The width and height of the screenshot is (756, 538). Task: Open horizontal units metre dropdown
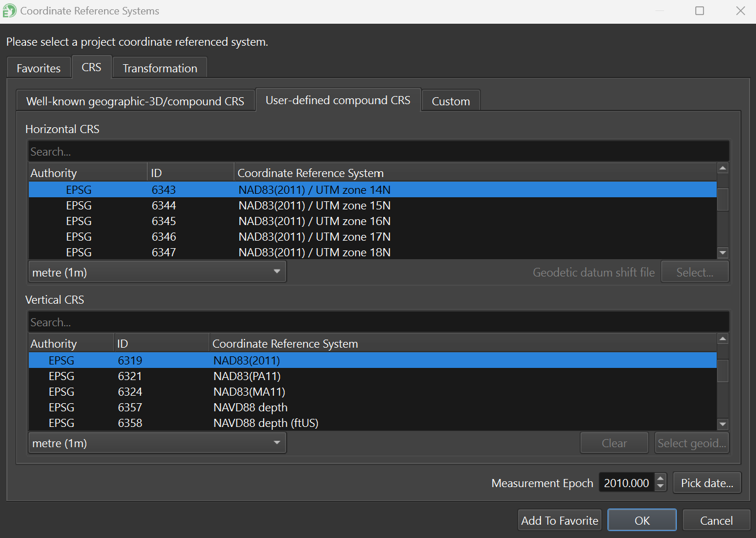pyautogui.click(x=157, y=272)
